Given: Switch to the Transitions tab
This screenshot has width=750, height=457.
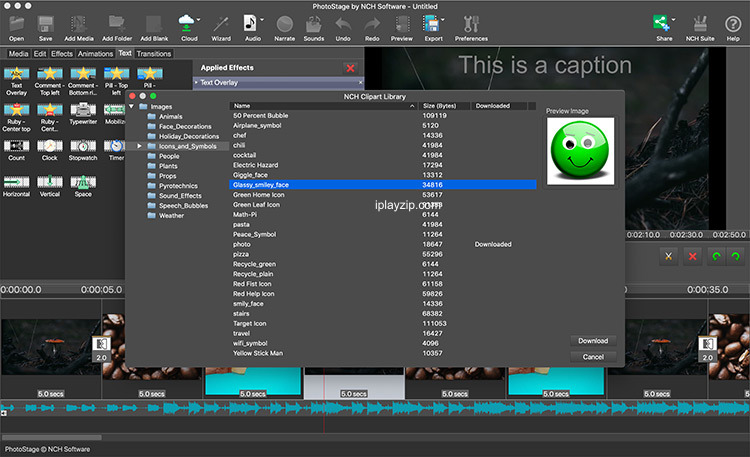Looking at the screenshot, I should coord(154,54).
